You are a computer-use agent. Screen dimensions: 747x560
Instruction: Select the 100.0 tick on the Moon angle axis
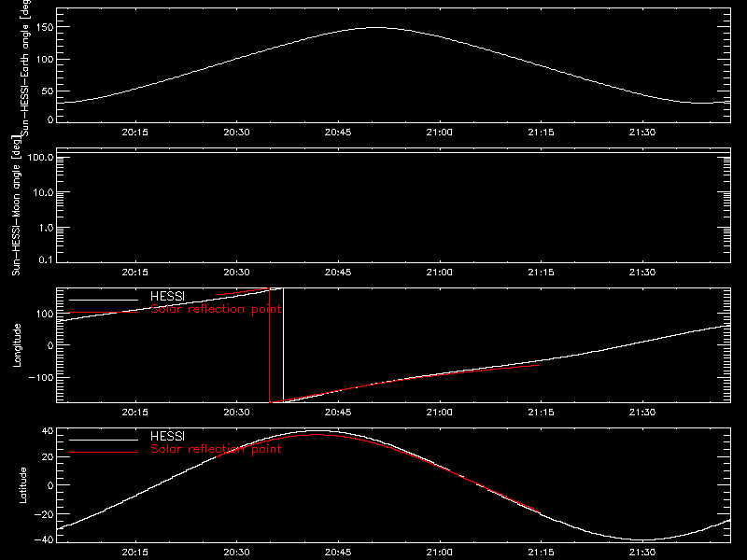pos(40,157)
